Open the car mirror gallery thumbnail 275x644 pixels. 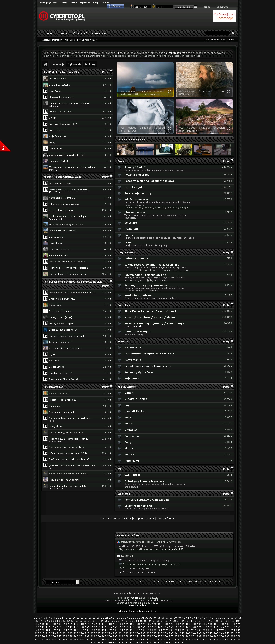point(164,150)
